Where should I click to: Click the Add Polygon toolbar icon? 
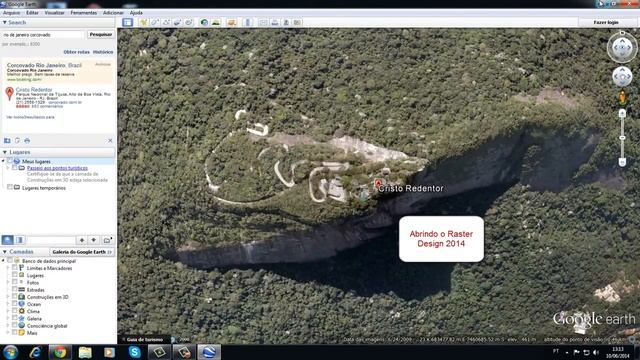[155, 22]
